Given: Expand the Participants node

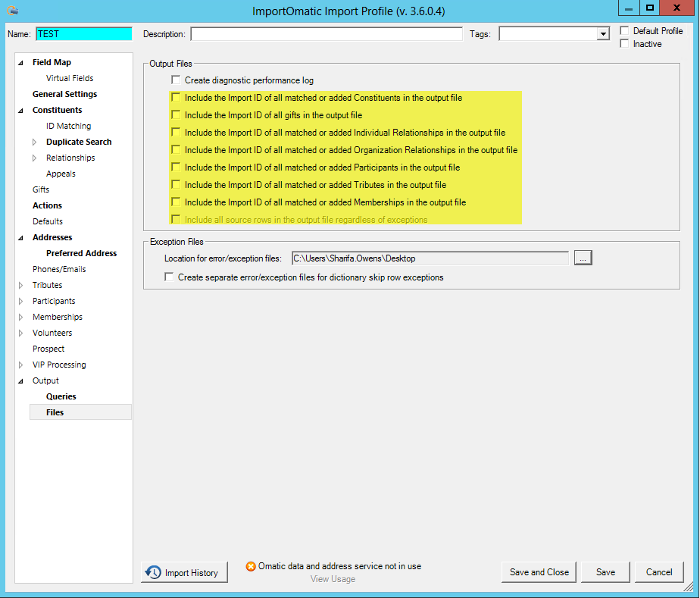Looking at the screenshot, I should 20,301.
